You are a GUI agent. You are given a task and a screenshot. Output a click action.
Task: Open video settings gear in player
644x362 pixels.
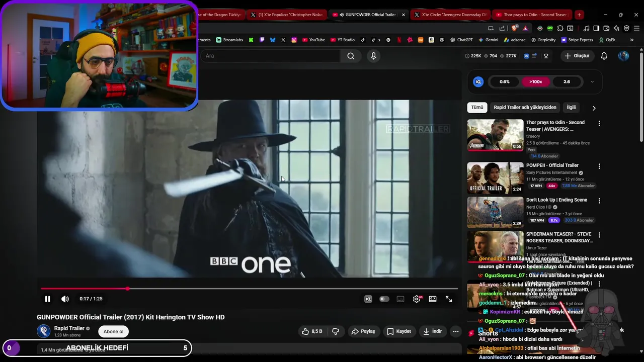click(x=417, y=299)
